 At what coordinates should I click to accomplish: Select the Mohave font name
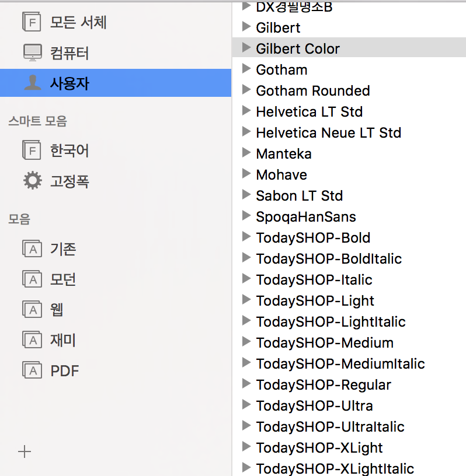[281, 175]
